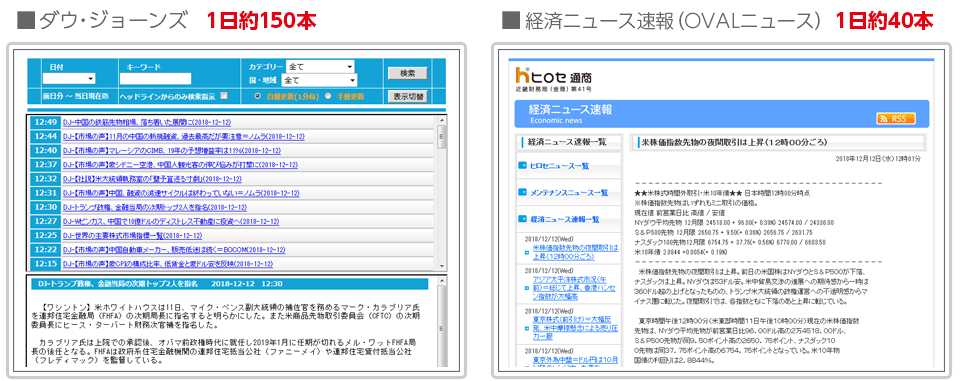The height and width of the screenshot is (381, 960).
Task: Click the news list scrollbar up arrow
Action: coord(441,121)
